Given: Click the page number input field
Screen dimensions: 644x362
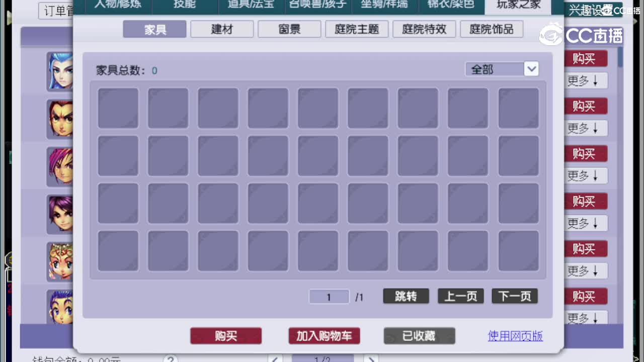Looking at the screenshot, I should (329, 297).
